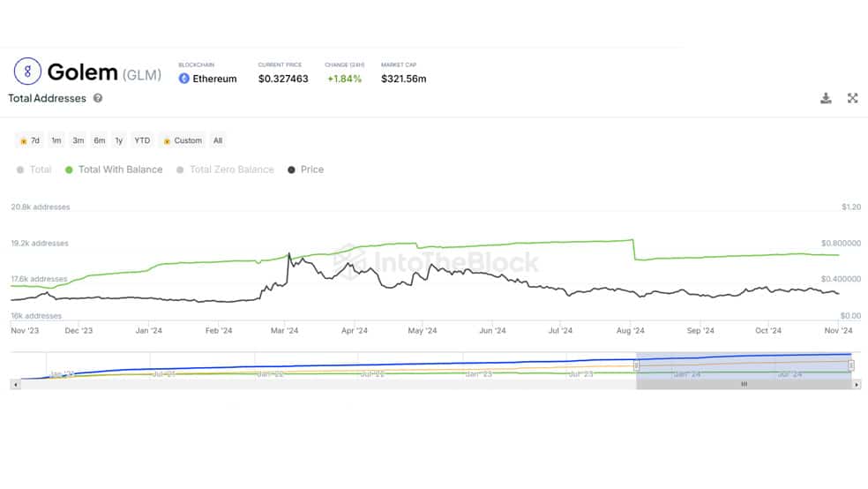Toggle the Price series legend

(305, 169)
